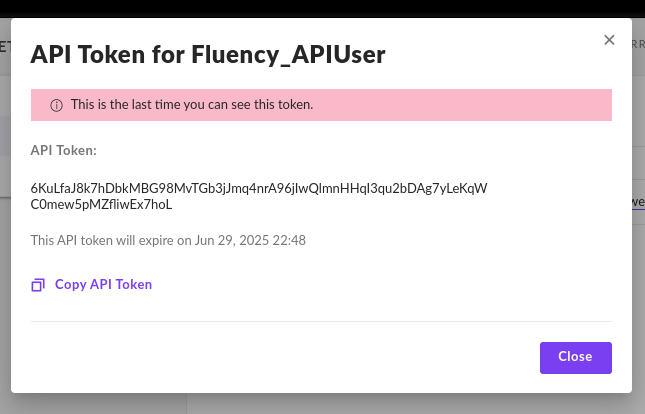Dismiss the dialog using the X icon

(609, 40)
